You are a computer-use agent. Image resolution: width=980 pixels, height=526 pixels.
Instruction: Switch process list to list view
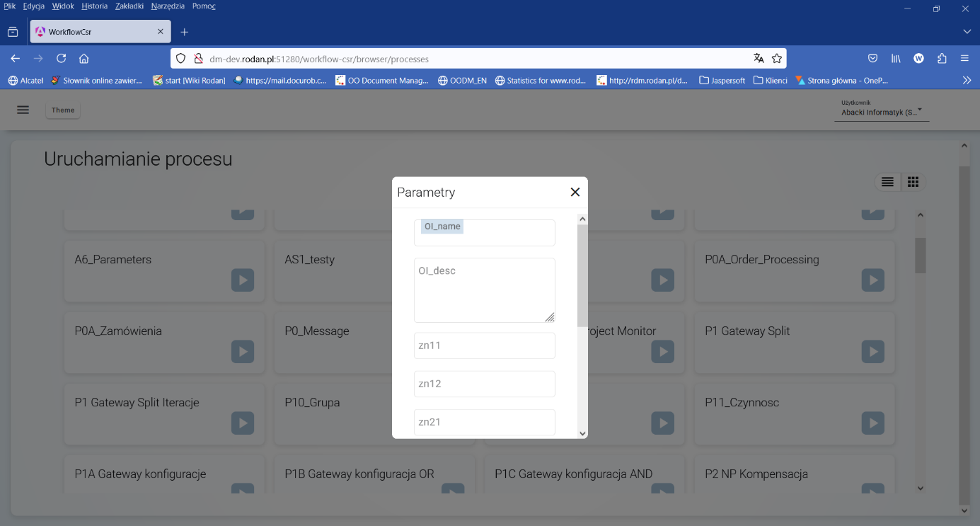tap(887, 182)
